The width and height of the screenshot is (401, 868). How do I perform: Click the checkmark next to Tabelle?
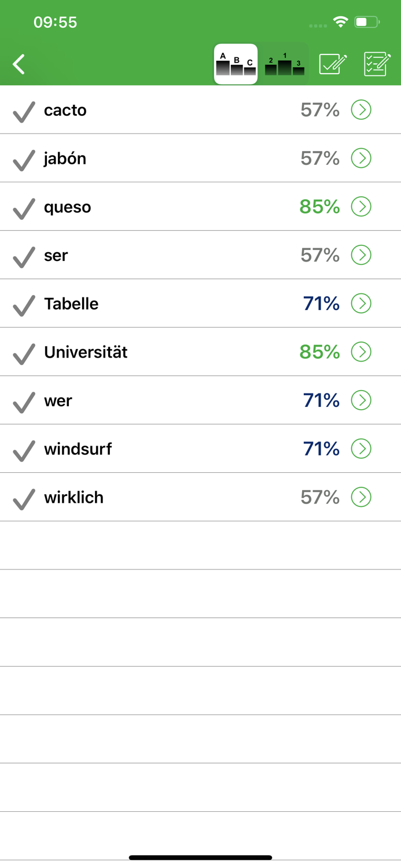coord(23,303)
